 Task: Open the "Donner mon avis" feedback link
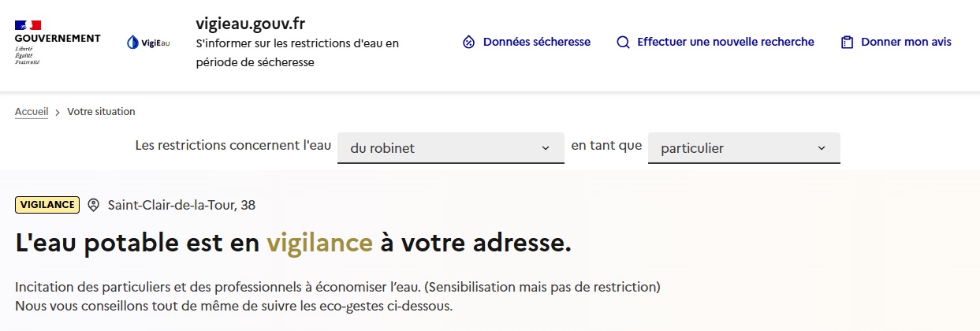pos(906,42)
